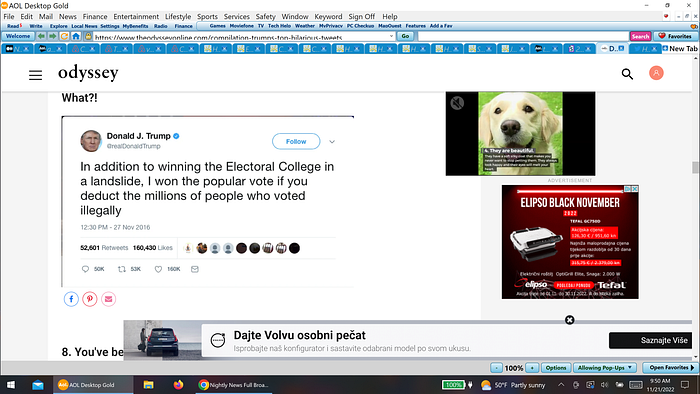
Task: Open a New Tab
Action: [x=680, y=48]
